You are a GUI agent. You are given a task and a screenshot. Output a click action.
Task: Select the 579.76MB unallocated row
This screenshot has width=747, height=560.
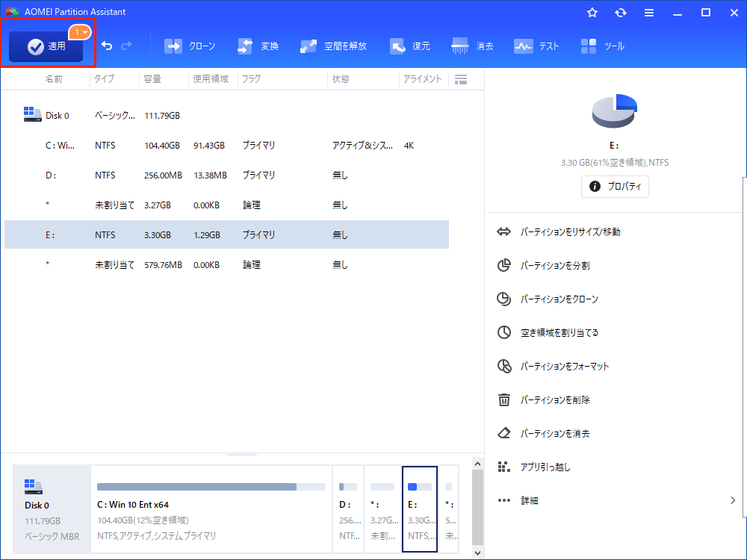[x=227, y=264]
